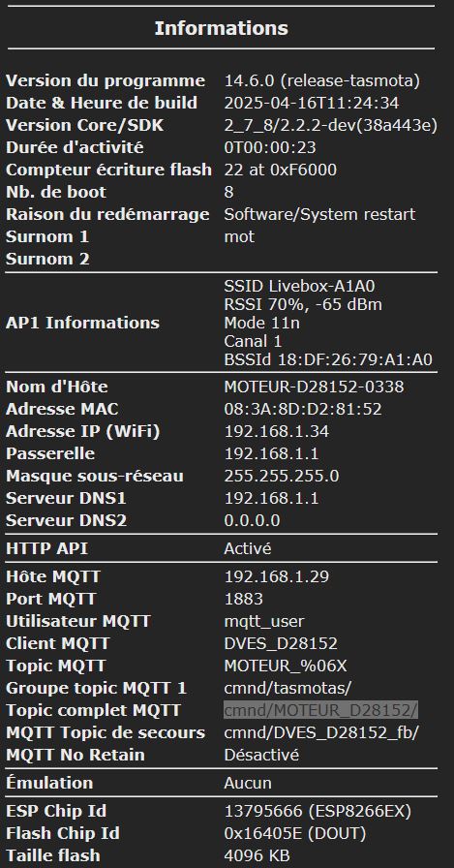Click the uptime value 0T00:00:23

pos(270,148)
